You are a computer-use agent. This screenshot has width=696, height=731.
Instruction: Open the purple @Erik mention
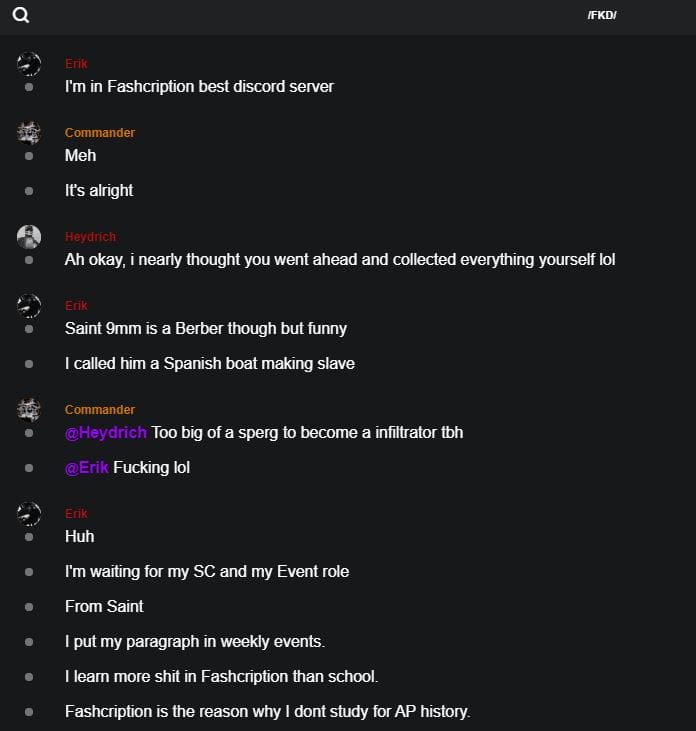point(87,467)
